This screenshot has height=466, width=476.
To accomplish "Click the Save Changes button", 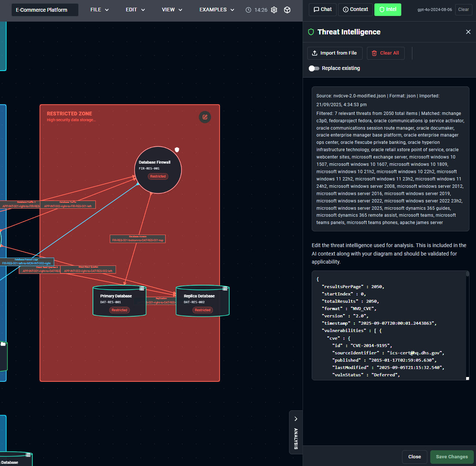I will (x=451, y=457).
